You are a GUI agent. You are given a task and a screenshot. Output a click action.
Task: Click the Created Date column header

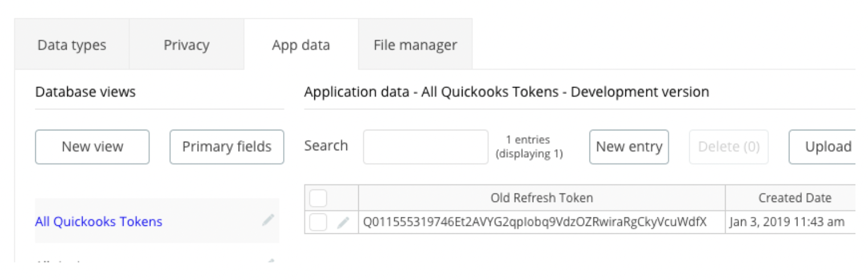795,198
